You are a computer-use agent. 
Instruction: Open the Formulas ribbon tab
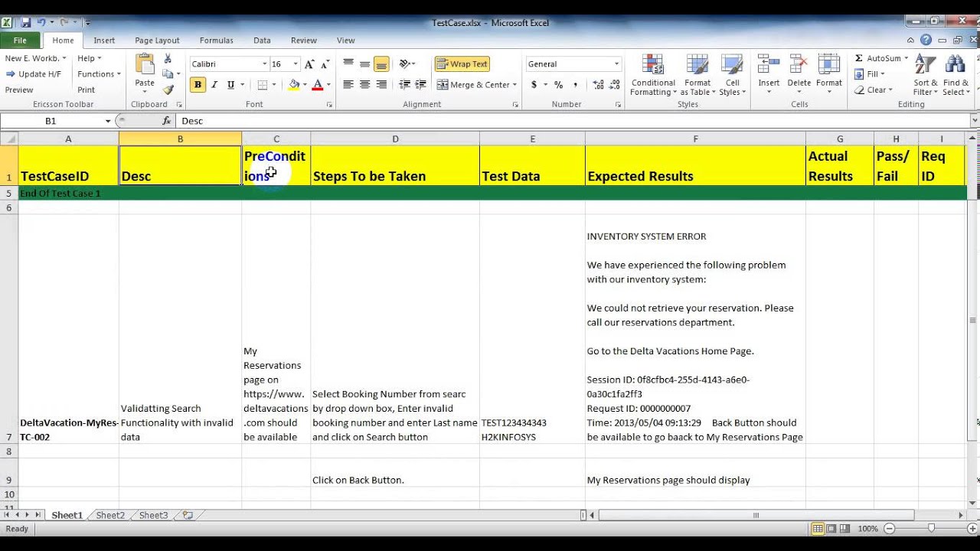[x=217, y=41]
